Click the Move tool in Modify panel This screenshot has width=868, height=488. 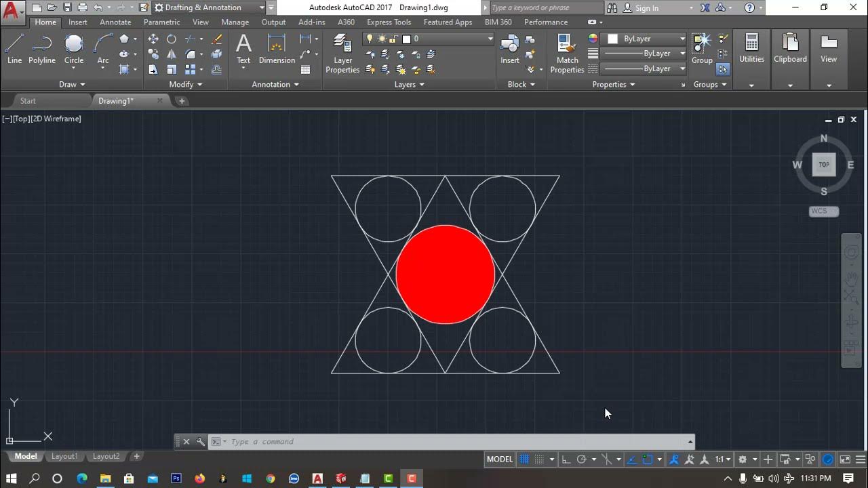click(153, 39)
